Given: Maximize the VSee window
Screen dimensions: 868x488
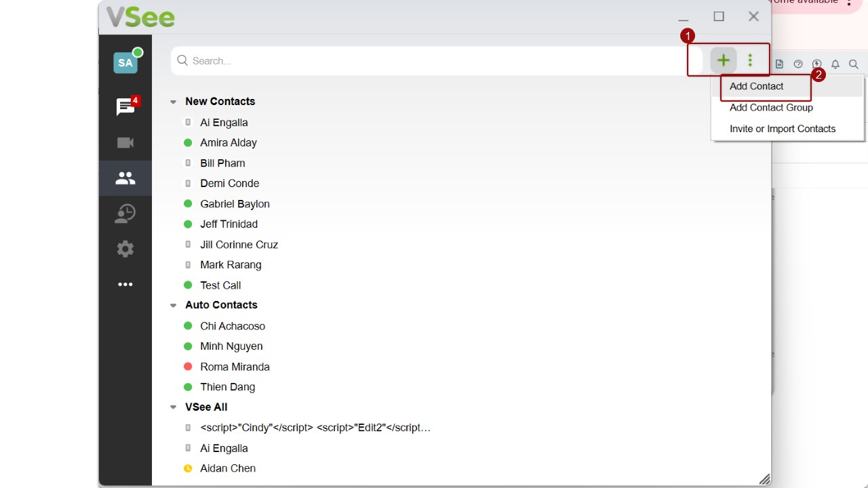Looking at the screenshot, I should 719,16.
